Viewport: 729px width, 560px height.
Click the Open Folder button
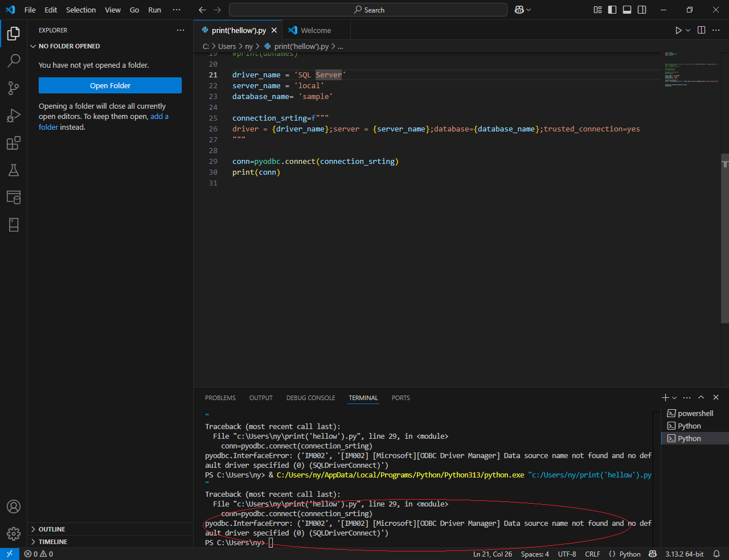pyautogui.click(x=110, y=85)
